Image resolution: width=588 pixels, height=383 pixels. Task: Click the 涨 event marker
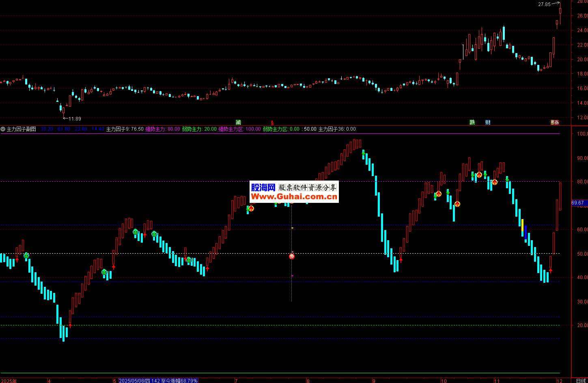click(555, 122)
